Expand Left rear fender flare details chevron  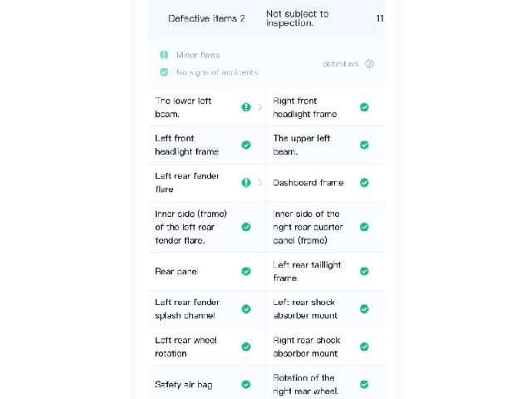click(x=260, y=183)
